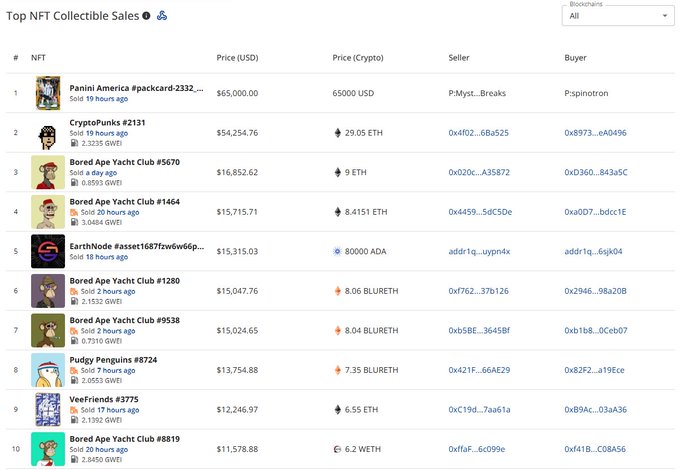
Task: Click orange marketplace icon for VeeFriends #3775
Action: click(x=74, y=410)
